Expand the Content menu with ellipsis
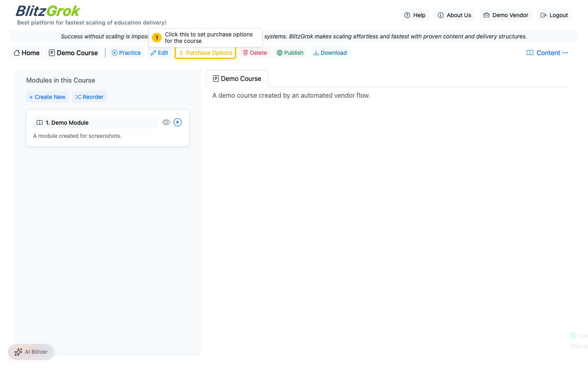The image size is (588, 368). coord(547,53)
